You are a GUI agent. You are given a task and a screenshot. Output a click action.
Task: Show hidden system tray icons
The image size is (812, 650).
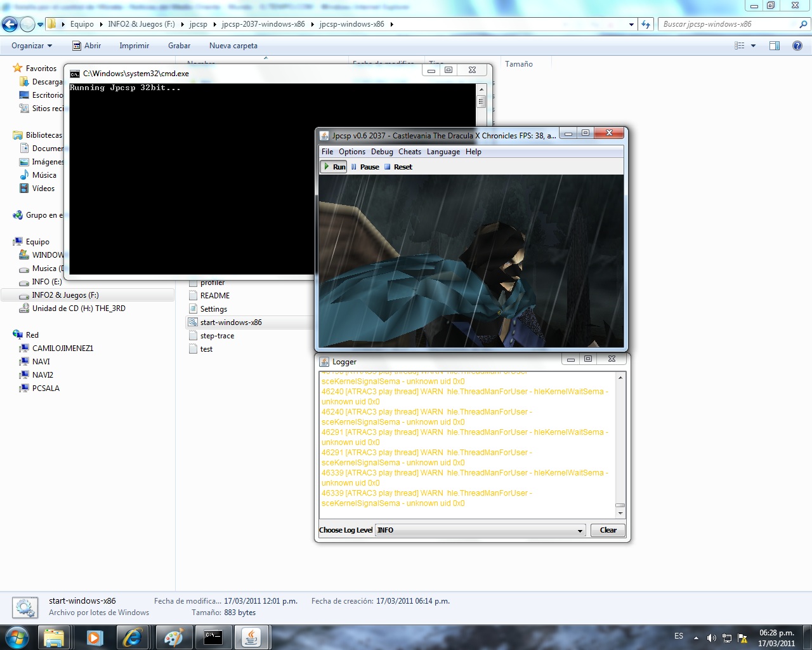[696, 638]
